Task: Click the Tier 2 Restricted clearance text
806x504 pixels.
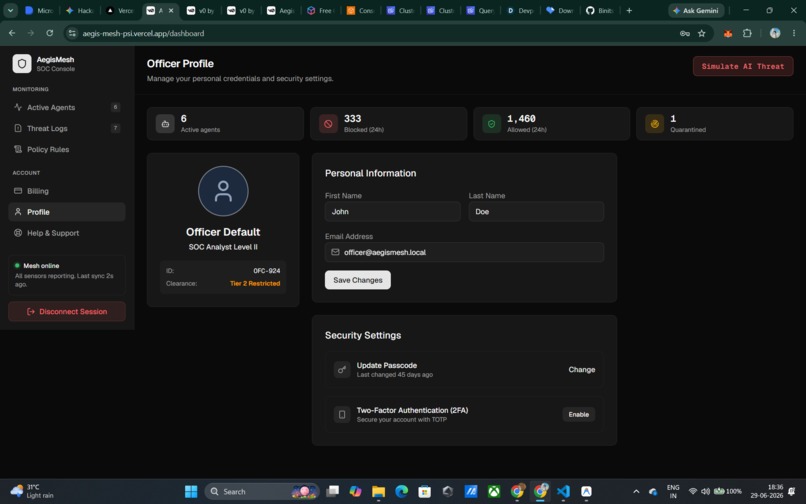Action: pyautogui.click(x=255, y=283)
